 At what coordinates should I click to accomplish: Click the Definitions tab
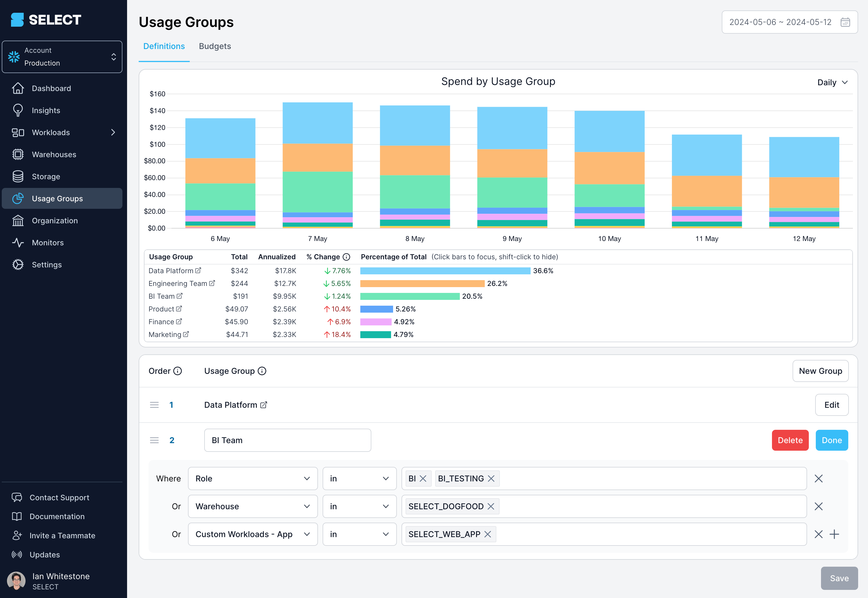click(x=164, y=46)
